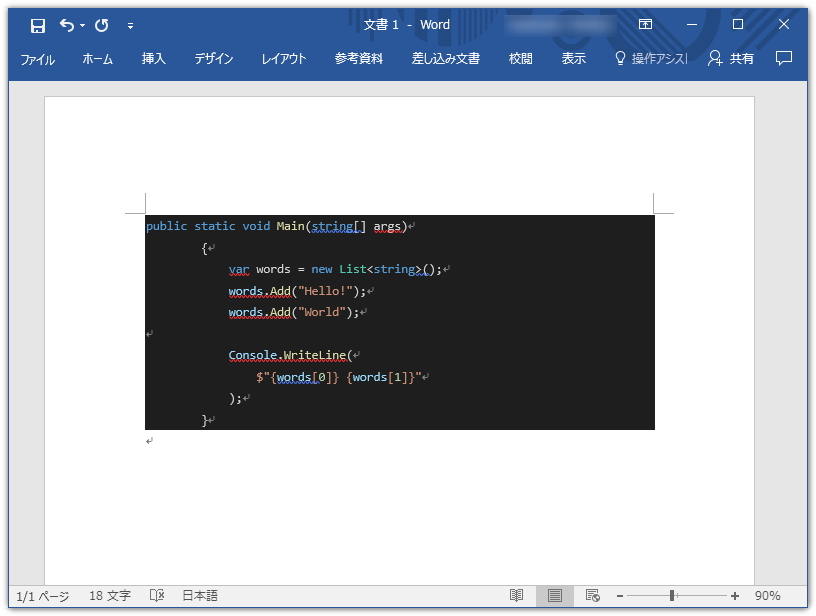Image resolution: width=816 pixels, height=616 pixels.
Task: Click the 18 文字 word count display
Action: point(109,595)
